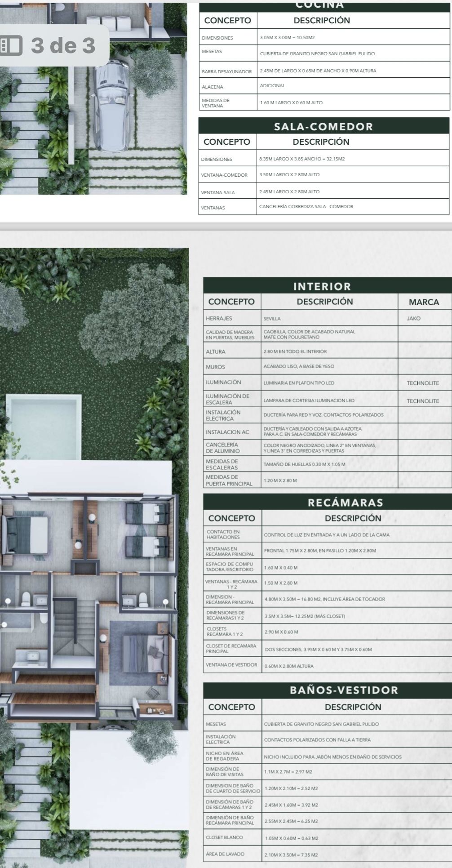
Task: Click the 'ALTURA' row in Interior table
Action: click(328, 352)
